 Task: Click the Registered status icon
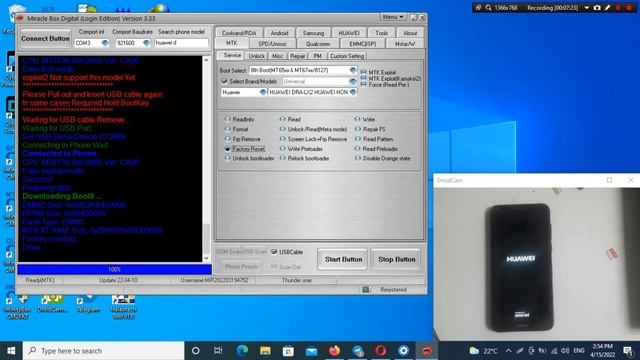[x=366, y=289]
